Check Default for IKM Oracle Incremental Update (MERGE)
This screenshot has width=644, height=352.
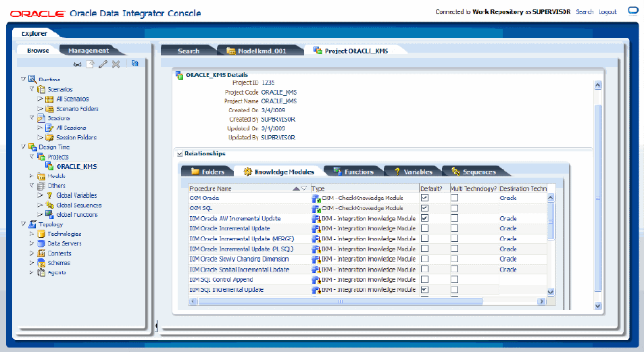424,238
